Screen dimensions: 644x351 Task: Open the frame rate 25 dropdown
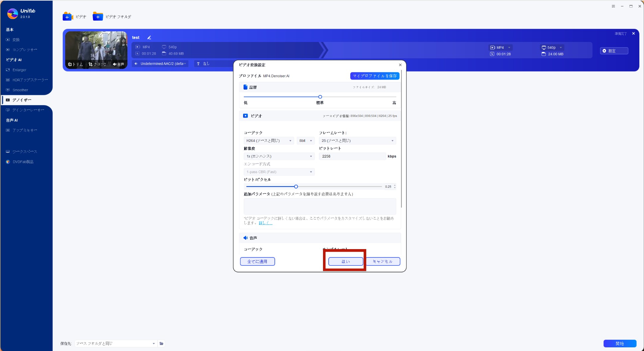(x=357, y=141)
